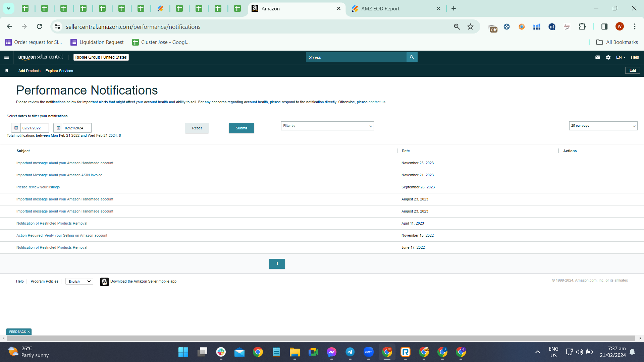Click the start date field 02/21/2022
The width and height of the screenshot is (644, 362).
[35, 128]
